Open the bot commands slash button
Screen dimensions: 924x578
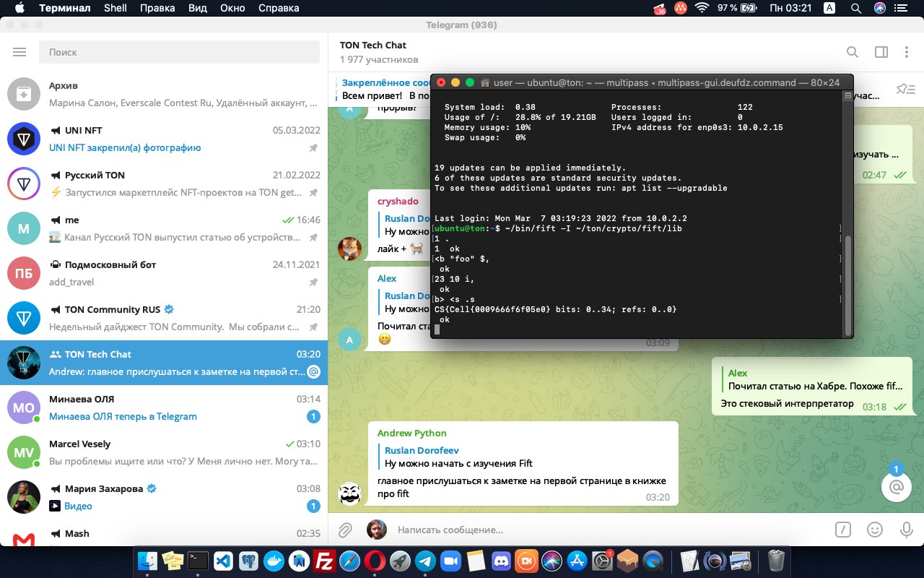(842, 530)
